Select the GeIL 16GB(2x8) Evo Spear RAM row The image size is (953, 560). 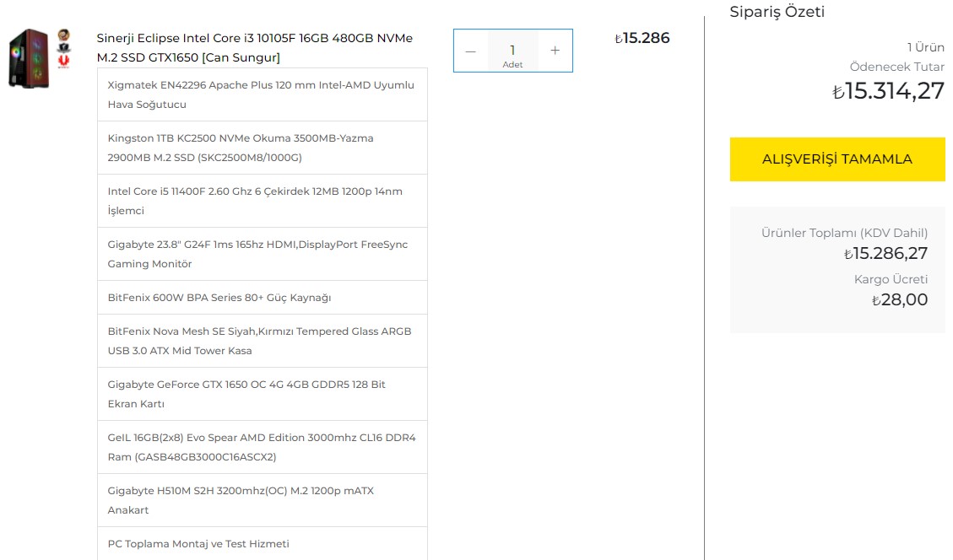click(x=263, y=447)
